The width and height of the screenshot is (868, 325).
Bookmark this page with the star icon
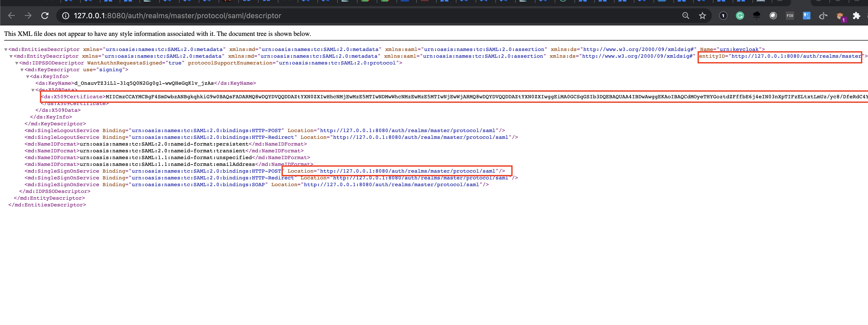702,16
